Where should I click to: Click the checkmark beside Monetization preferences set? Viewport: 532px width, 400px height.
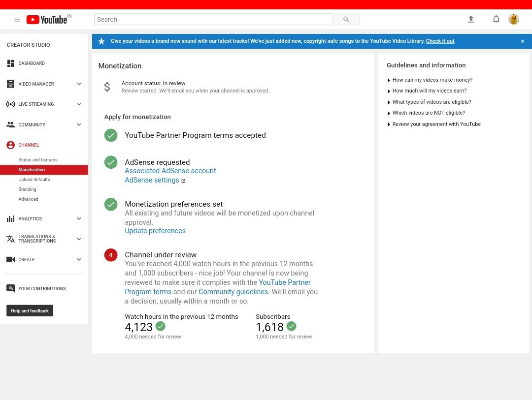111,204
